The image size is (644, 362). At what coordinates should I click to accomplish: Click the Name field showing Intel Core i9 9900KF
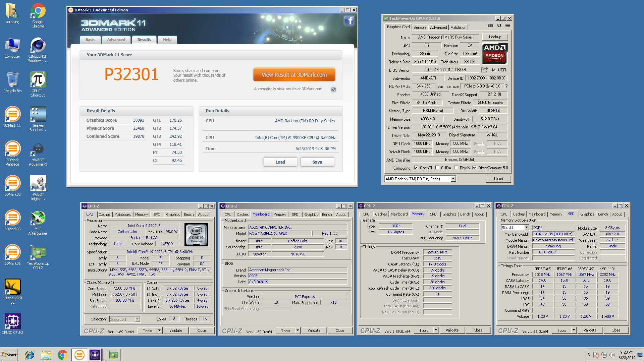[x=144, y=226]
